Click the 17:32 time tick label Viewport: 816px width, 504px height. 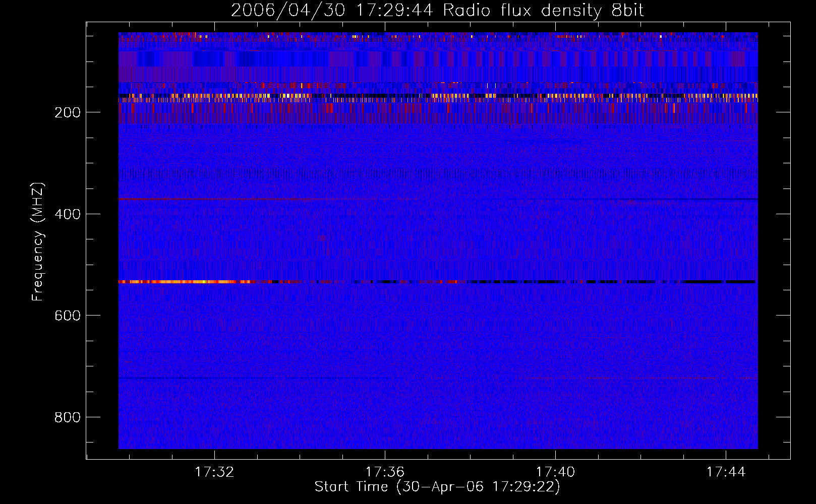[214, 472]
